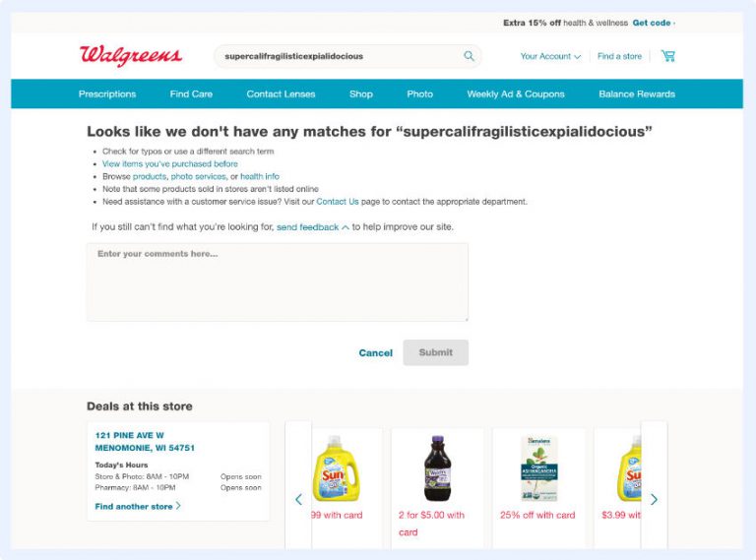The height and width of the screenshot is (560, 756).
Task: Show next deals with right carousel arrow
Action: click(654, 499)
